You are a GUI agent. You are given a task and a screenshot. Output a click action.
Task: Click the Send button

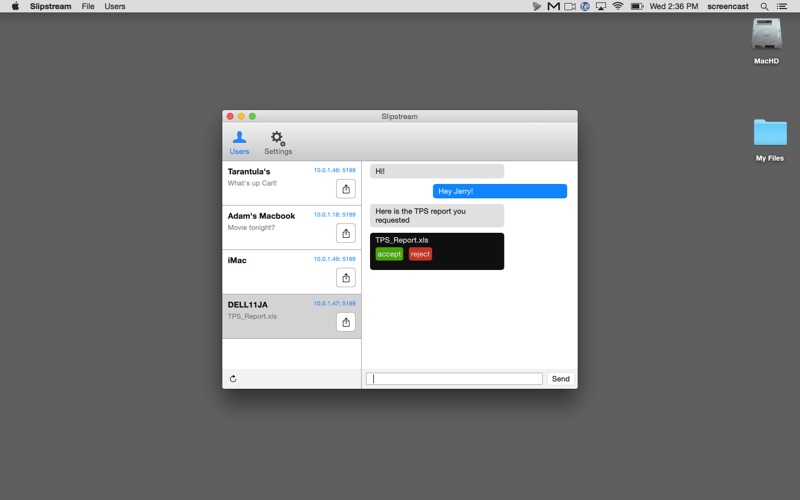pos(560,379)
